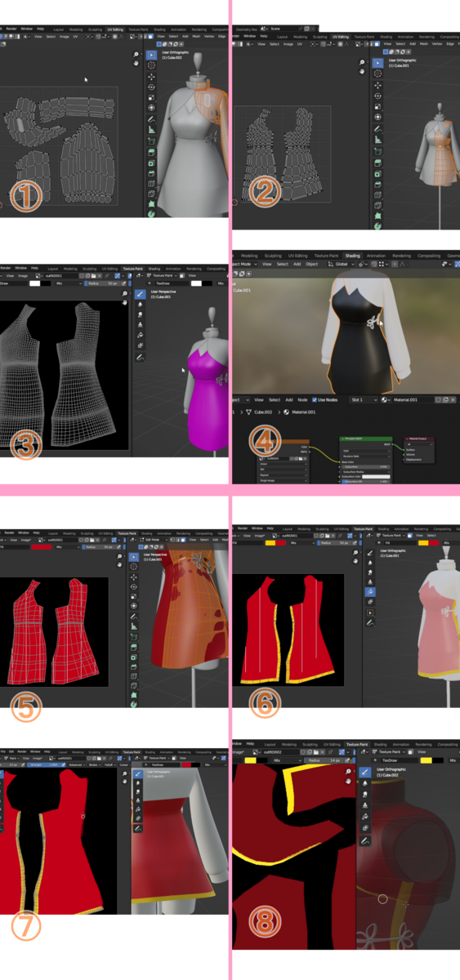
Task: Open the Stroke dropdown in screenshot 7 header
Action: click(94, 764)
